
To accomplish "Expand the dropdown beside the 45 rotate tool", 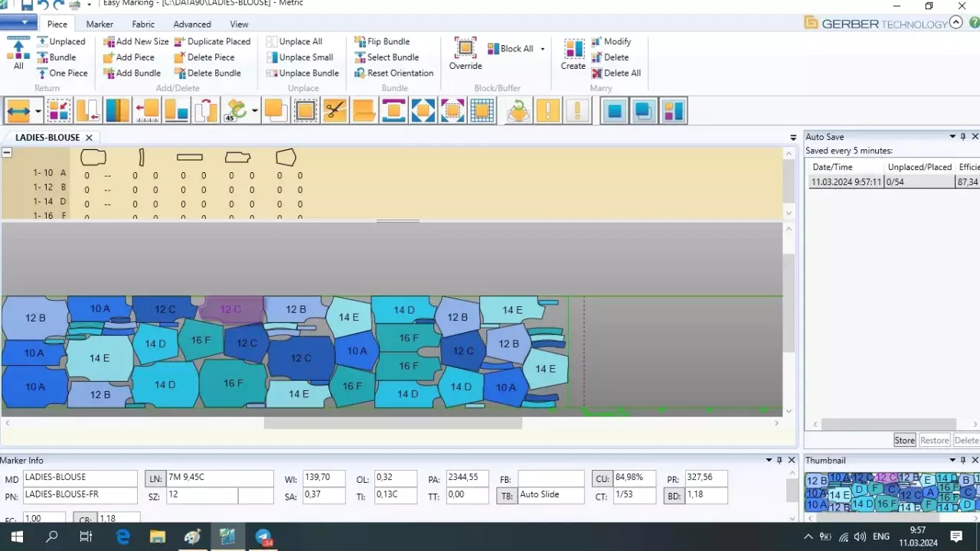I will (x=255, y=111).
